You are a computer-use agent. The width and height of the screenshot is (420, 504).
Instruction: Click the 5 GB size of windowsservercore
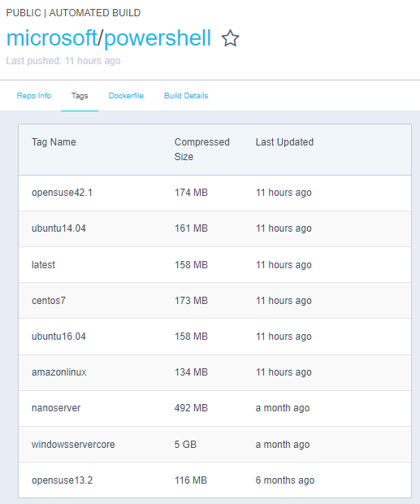pos(185,445)
